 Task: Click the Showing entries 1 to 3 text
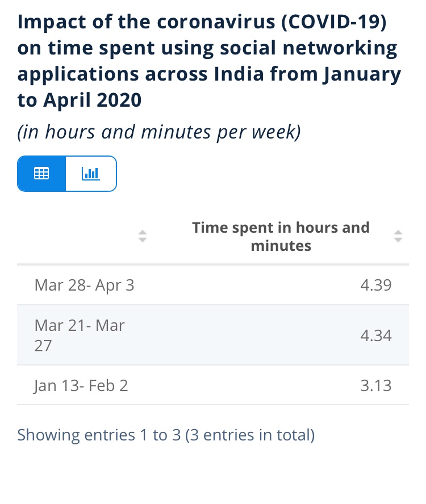coord(166,435)
